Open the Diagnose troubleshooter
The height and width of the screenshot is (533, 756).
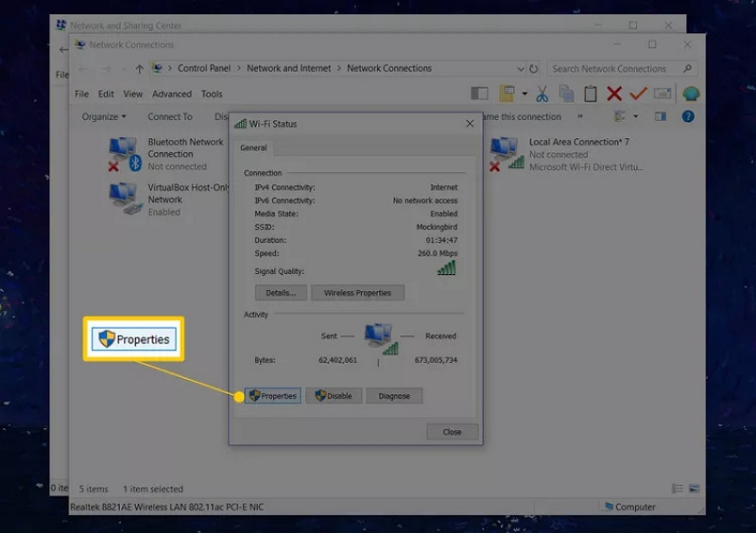pos(394,396)
